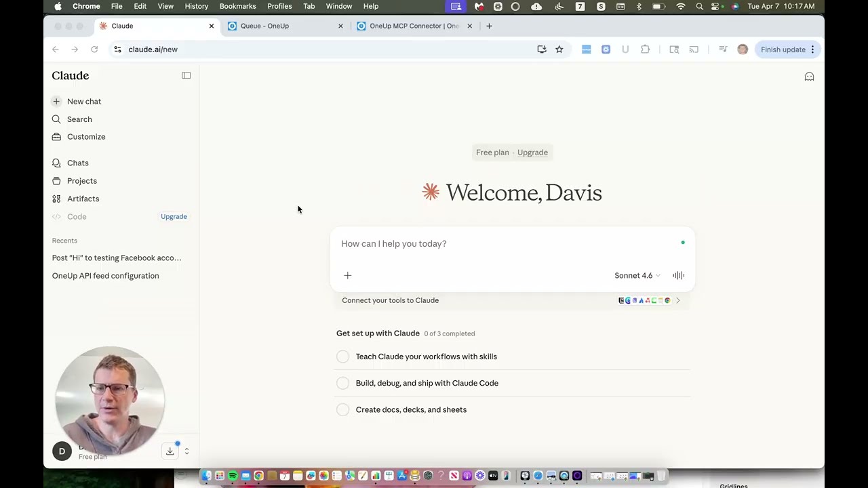This screenshot has width=868, height=488.
Task: Open the Profiles menu in the menu bar
Action: point(279,7)
